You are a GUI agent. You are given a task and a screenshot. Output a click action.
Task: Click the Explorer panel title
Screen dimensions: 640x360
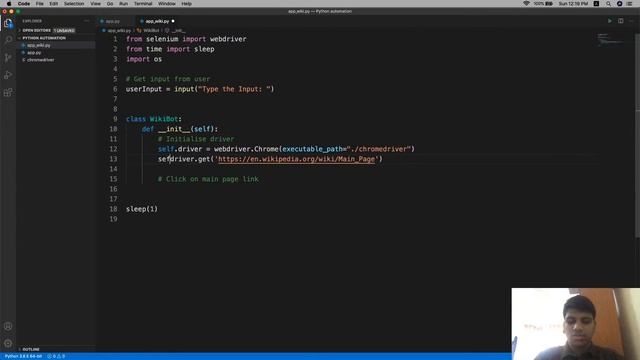(x=32, y=21)
